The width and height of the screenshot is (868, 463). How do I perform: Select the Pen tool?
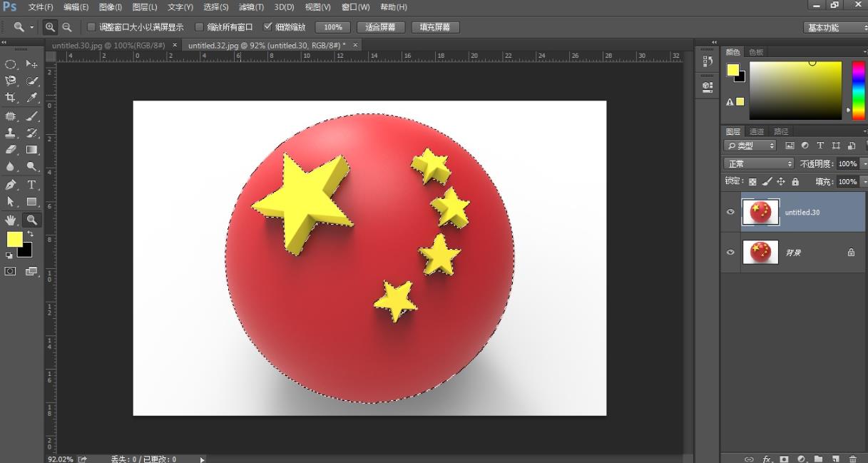(x=11, y=184)
